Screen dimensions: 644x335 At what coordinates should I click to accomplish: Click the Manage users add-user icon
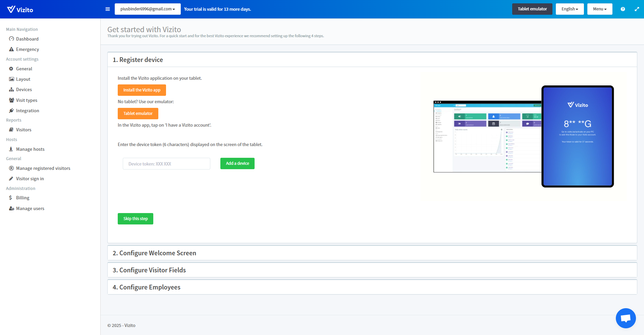pos(11,208)
